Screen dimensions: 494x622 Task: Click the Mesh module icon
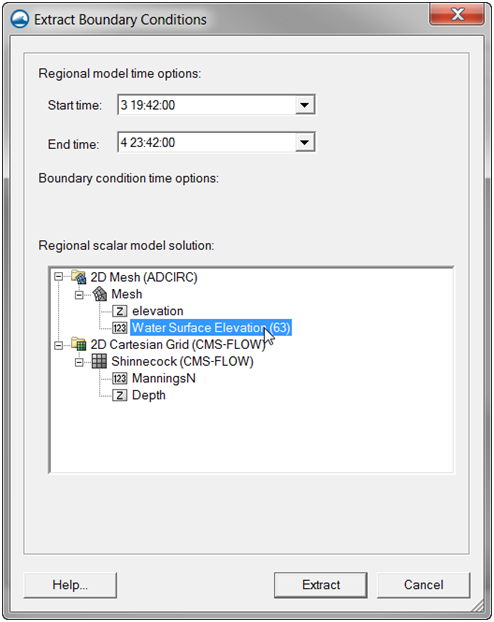tap(100, 294)
